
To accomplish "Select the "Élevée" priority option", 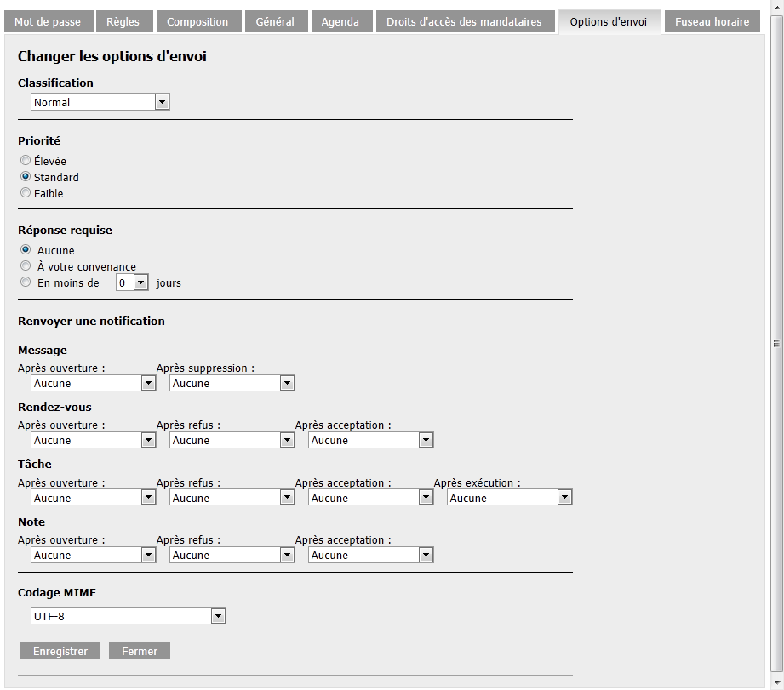I will 26,160.
